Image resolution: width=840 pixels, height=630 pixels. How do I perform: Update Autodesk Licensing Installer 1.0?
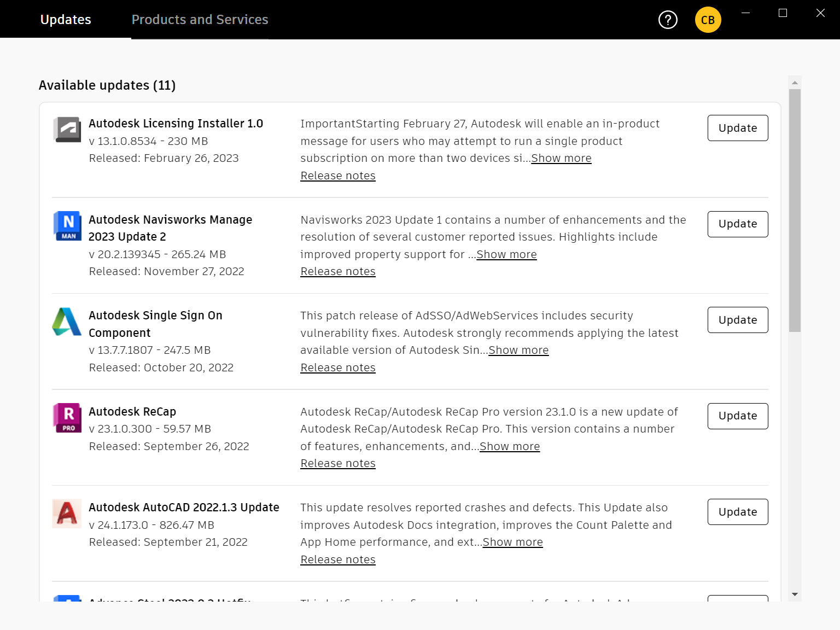(738, 128)
